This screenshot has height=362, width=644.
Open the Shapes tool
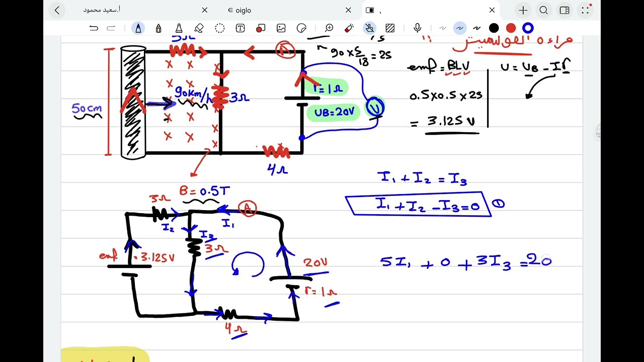click(x=261, y=28)
